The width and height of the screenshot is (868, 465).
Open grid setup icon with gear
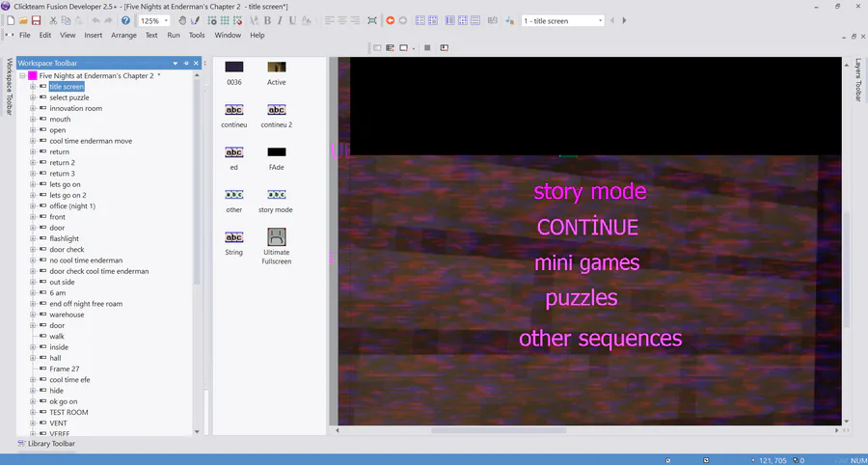point(212,20)
